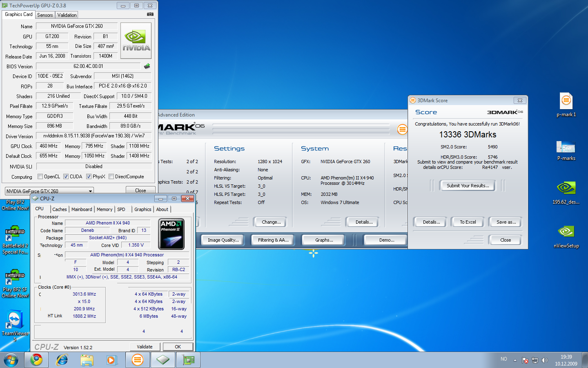The height and width of the screenshot is (368, 588).
Task: Switch to About tab in CPU-Z
Action: [162, 209]
